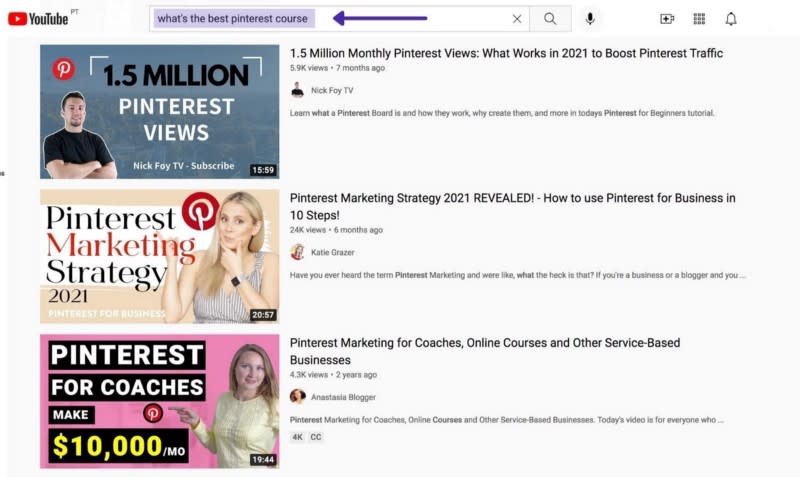
Task: Open title '1.5 Million Monthly Pinterest Views' video
Action: coord(506,53)
